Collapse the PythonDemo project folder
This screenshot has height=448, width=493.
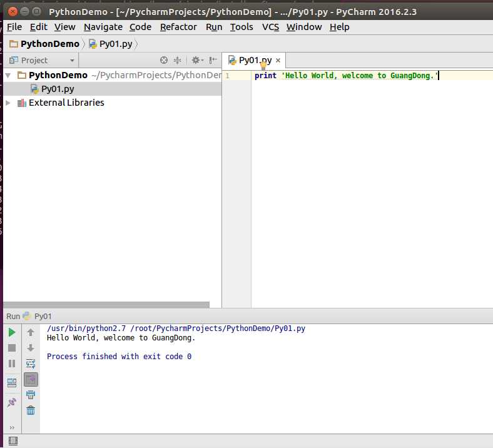(x=8, y=75)
